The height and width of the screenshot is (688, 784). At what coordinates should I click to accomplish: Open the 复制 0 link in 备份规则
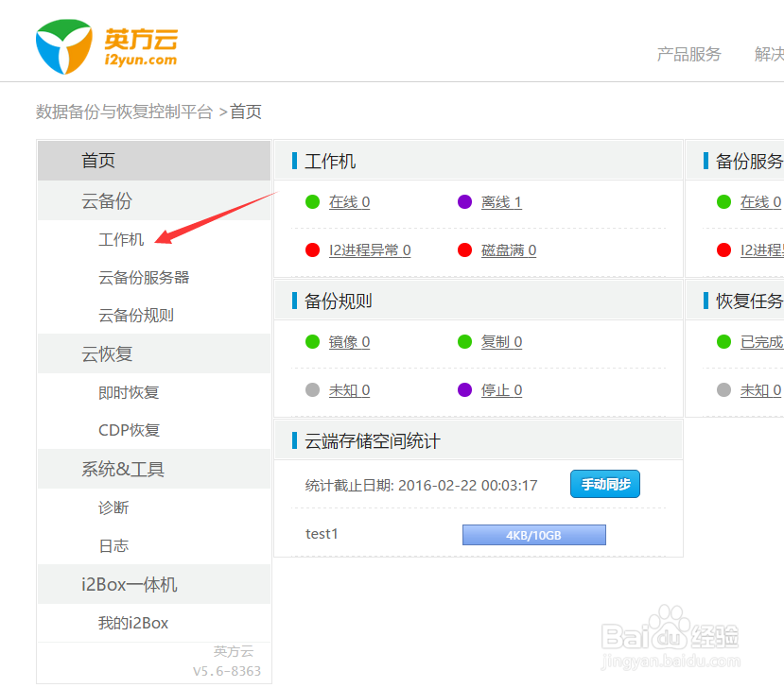(x=501, y=341)
